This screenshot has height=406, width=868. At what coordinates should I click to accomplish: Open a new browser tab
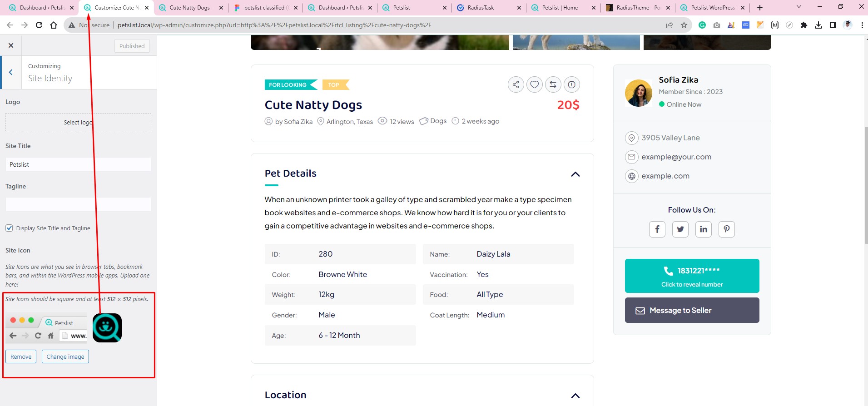click(760, 8)
